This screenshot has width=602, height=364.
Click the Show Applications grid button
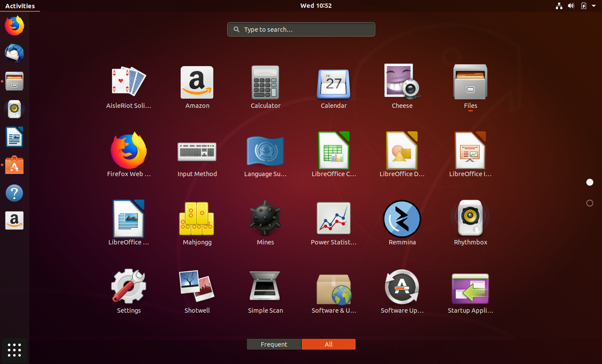(14, 350)
